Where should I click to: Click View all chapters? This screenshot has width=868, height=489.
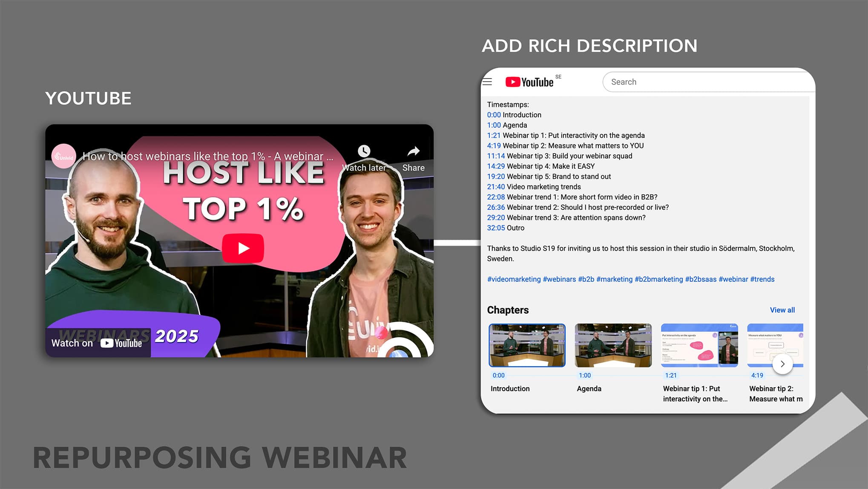point(782,310)
